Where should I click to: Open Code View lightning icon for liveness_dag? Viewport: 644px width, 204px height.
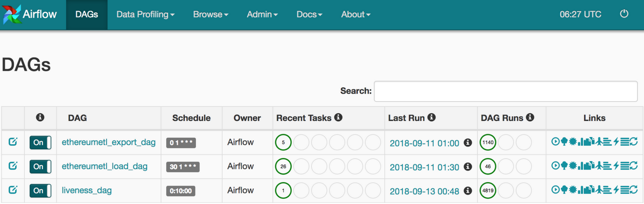pyautogui.click(x=616, y=190)
